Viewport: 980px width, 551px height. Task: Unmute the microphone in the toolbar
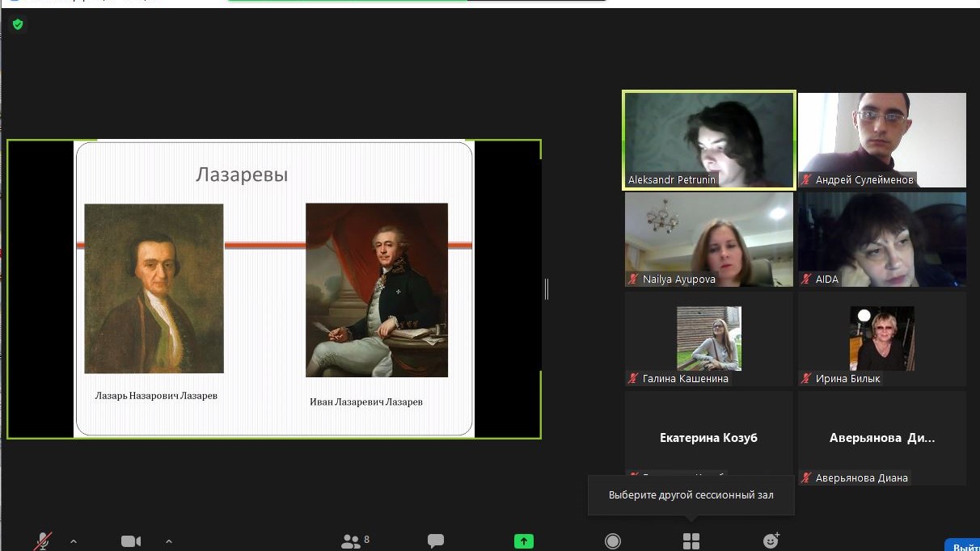(43, 541)
